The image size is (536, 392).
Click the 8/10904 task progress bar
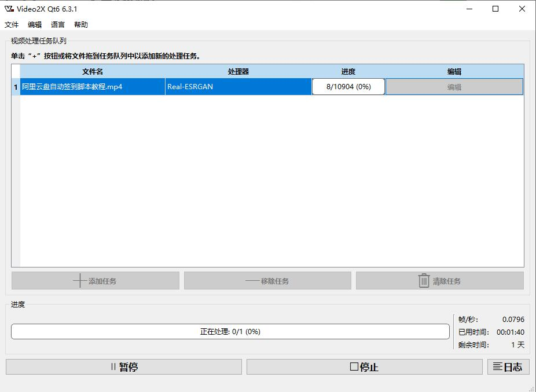pyautogui.click(x=348, y=87)
